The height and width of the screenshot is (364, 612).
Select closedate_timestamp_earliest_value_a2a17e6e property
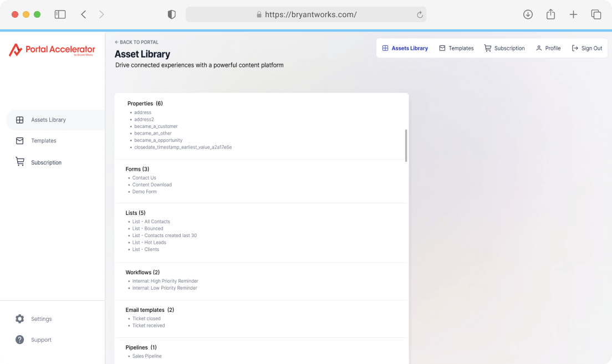[183, 147]
